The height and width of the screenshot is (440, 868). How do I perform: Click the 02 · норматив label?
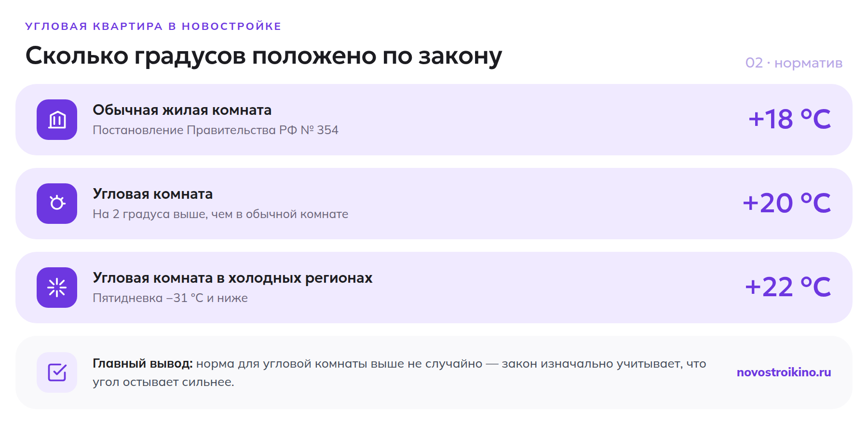794,63
